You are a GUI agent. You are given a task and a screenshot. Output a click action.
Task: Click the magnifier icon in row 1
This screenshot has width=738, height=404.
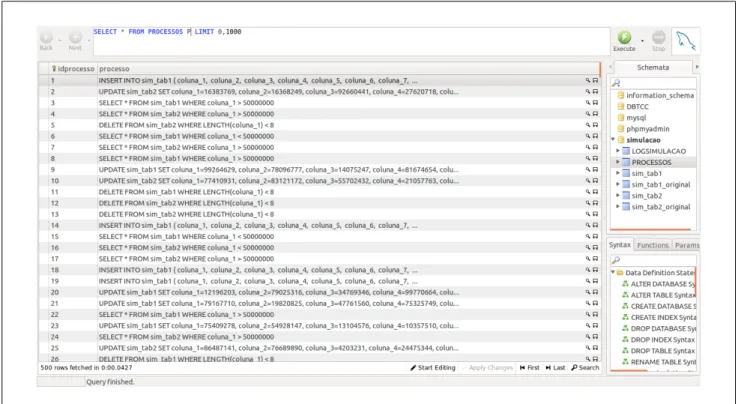[x=588, y=81]
